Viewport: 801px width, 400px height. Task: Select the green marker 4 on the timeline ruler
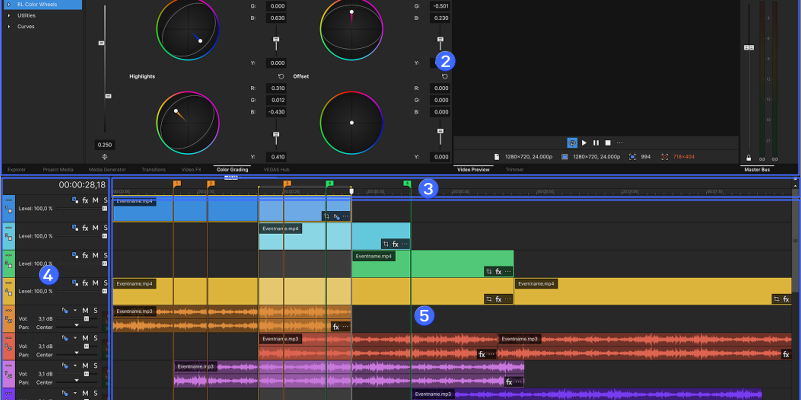(x=407, y=183)
